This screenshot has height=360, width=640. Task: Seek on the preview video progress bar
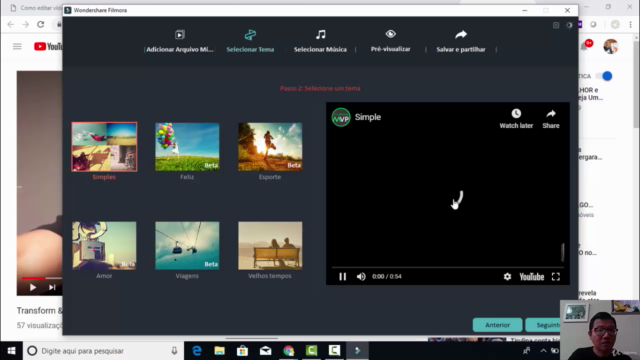[447, 267]
